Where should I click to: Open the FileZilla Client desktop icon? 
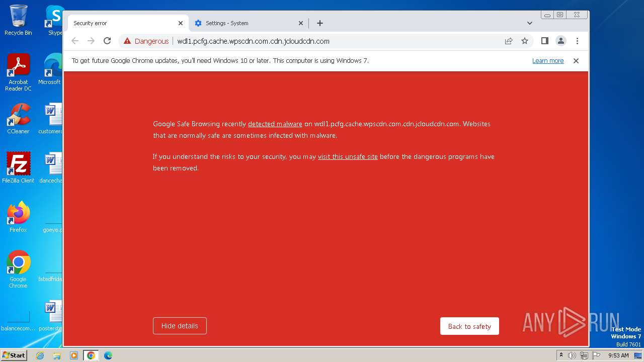coord(18,168)
